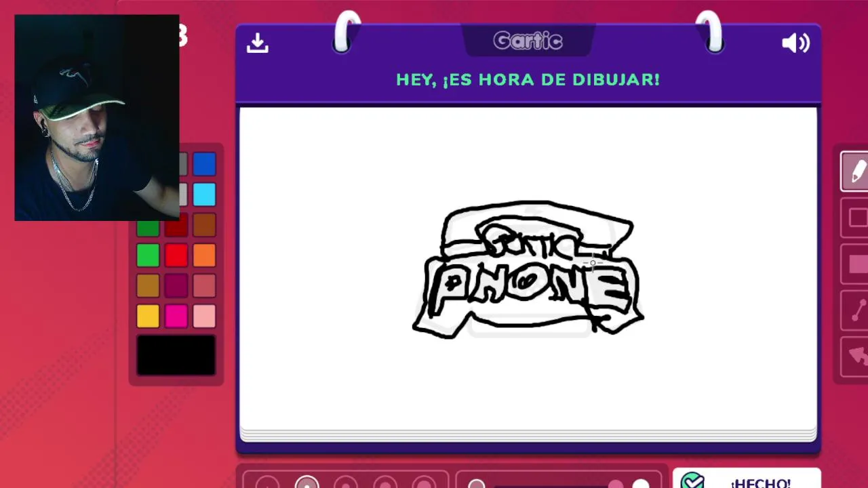Pick the bright green color swatch
Screen dimensions: 868x488
pos(148,256)
